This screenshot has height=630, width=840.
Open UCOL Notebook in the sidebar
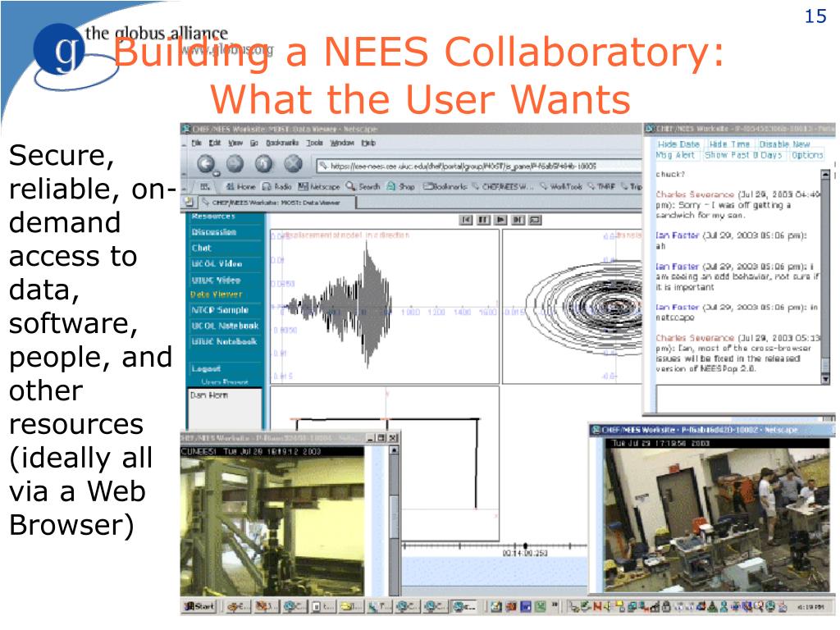coord(225,326)
